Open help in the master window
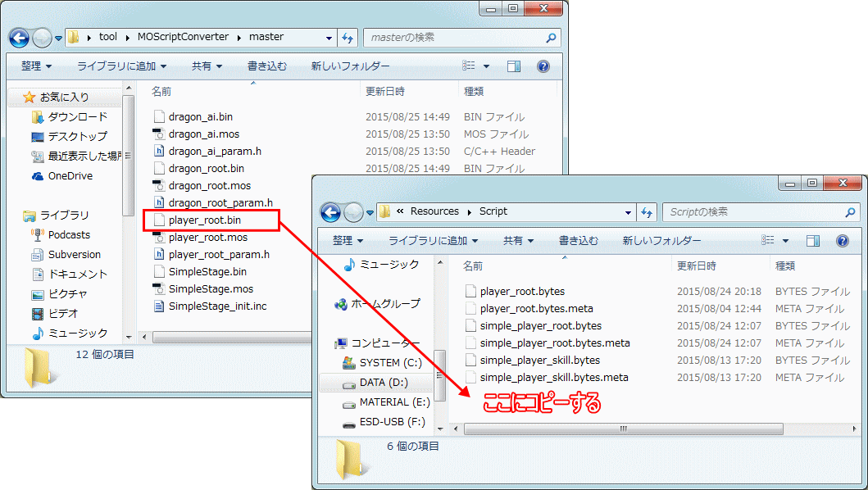This screenshot has height=490, width=868. (x=543, y=66)
